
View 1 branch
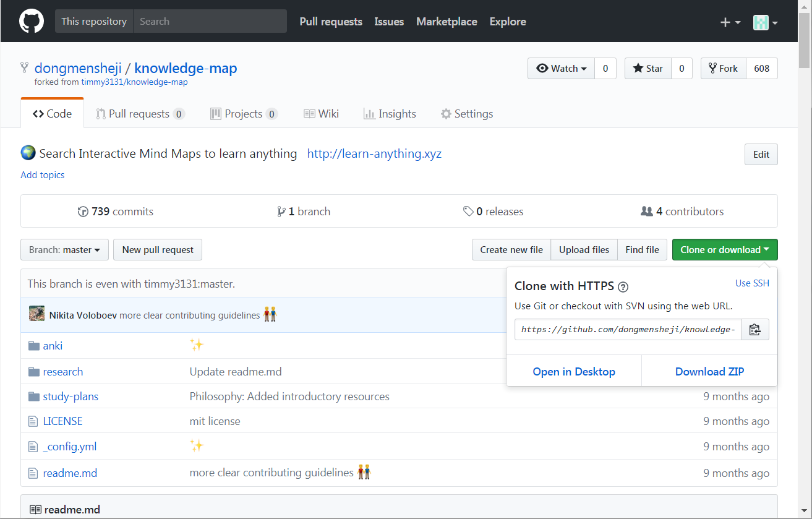304,212
